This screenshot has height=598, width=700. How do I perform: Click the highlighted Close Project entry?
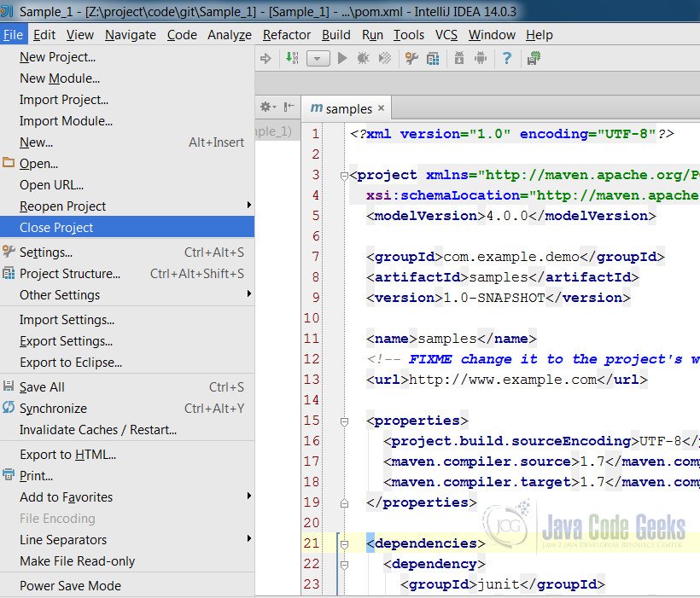[127, 228]
